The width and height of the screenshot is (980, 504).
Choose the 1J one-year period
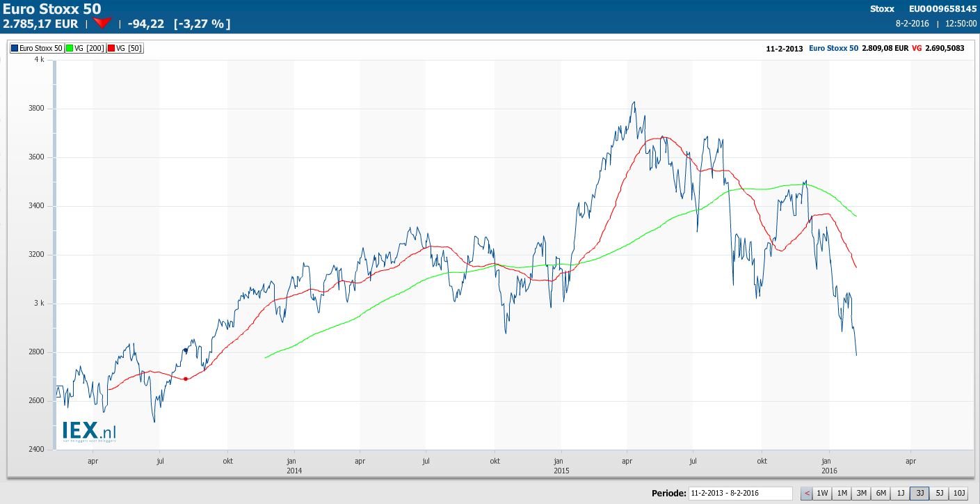tap(900, 494)
